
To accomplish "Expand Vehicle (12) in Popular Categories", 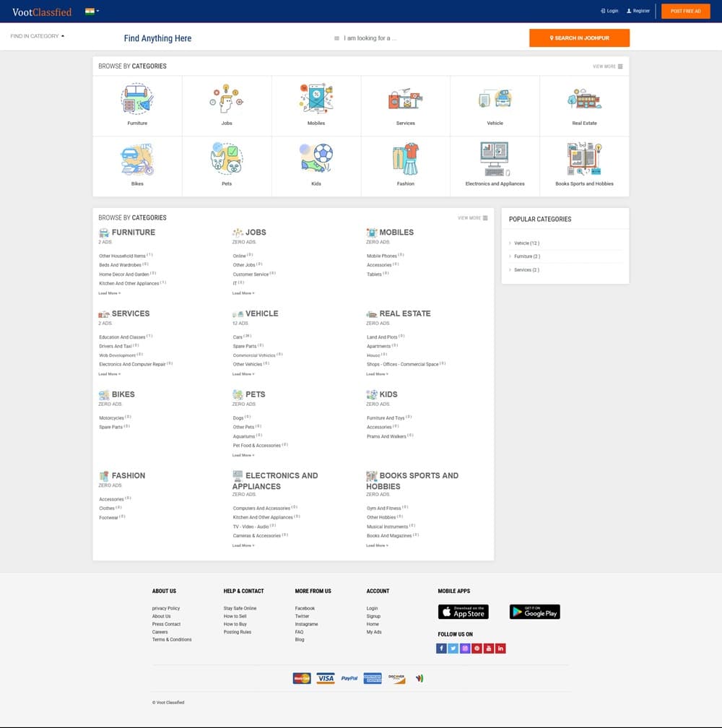I will coord(526,243).
